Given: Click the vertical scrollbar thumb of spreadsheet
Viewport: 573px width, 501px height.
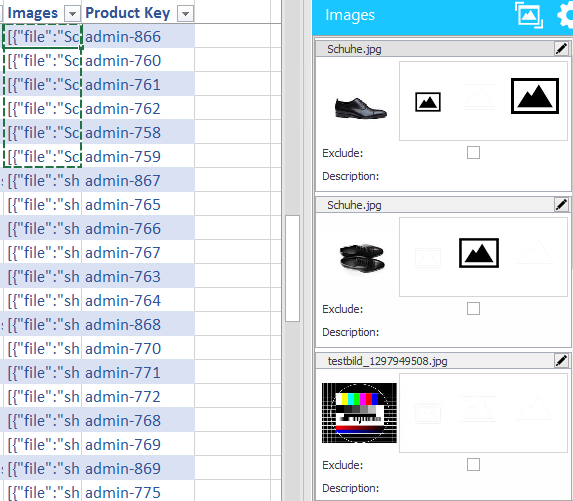Looking at the screenshot, I should point(292,269).
